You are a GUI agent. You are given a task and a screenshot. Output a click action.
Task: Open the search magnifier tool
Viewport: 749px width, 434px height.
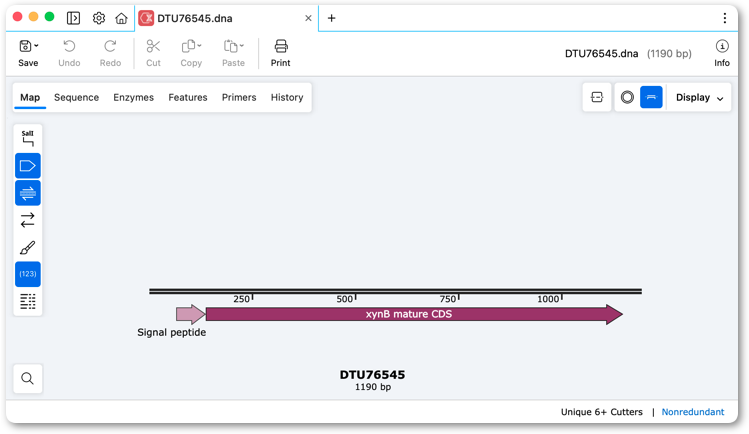28,379
